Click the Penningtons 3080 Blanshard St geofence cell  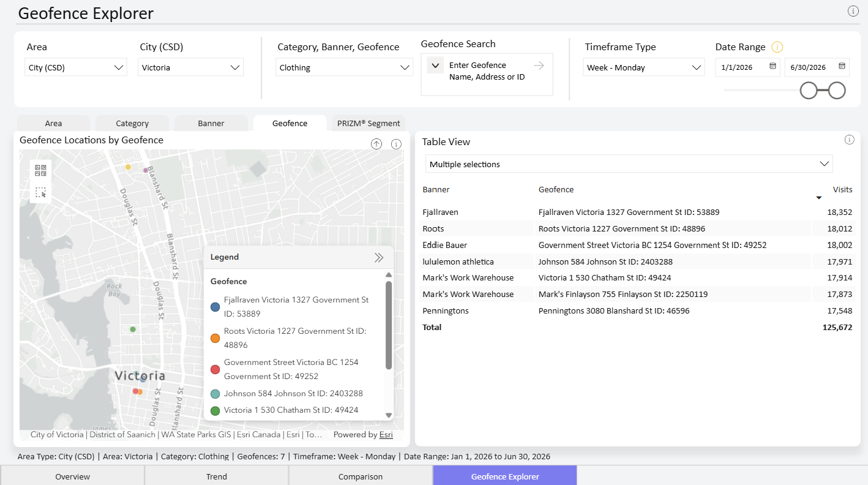pos(614,310)
